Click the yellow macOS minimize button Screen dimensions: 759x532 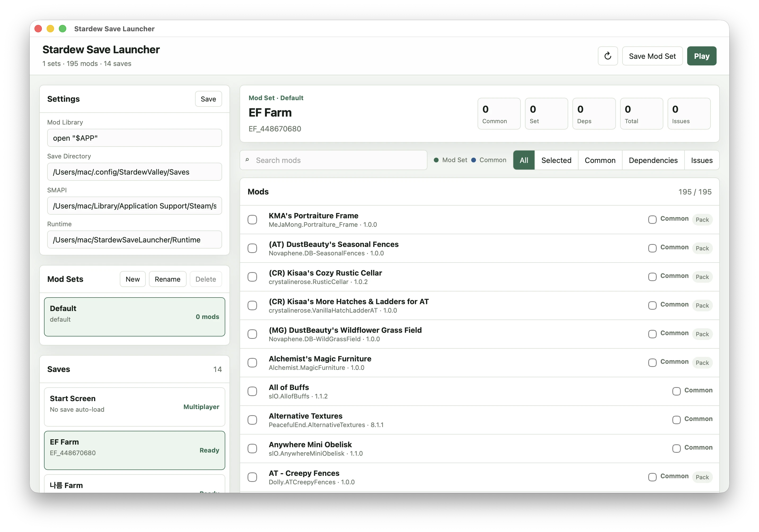50,29
